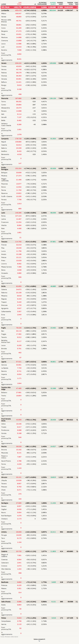The height and width of the screenshot is (644, 79).
Task: Click the Milano province row
Action: coord(39,13)
